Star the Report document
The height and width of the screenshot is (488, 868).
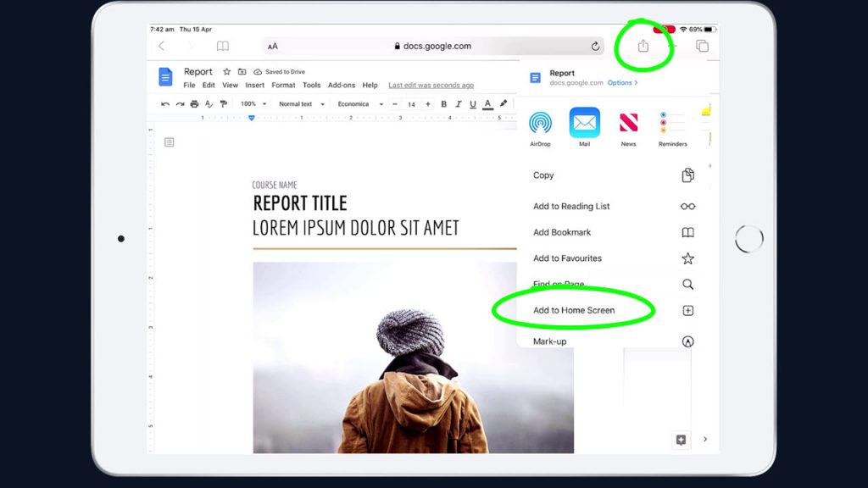(x=226, y=71)
